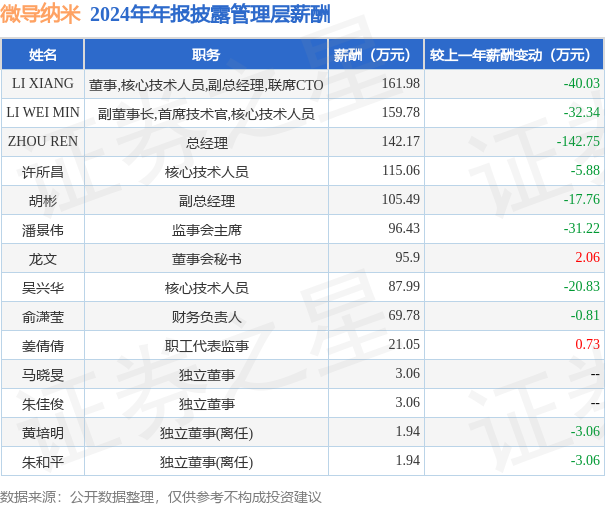Click the change value -40.03
The height and width of the screenshot is (506, 605).
[x=581, y=83]
